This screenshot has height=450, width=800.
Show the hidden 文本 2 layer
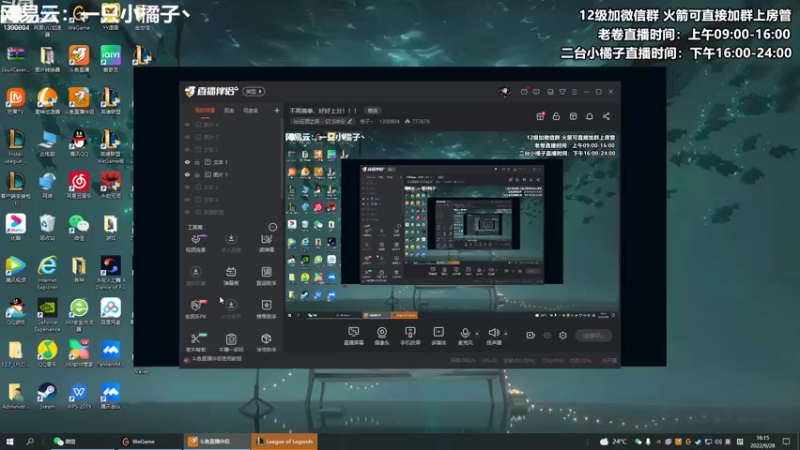coord(187,187)
